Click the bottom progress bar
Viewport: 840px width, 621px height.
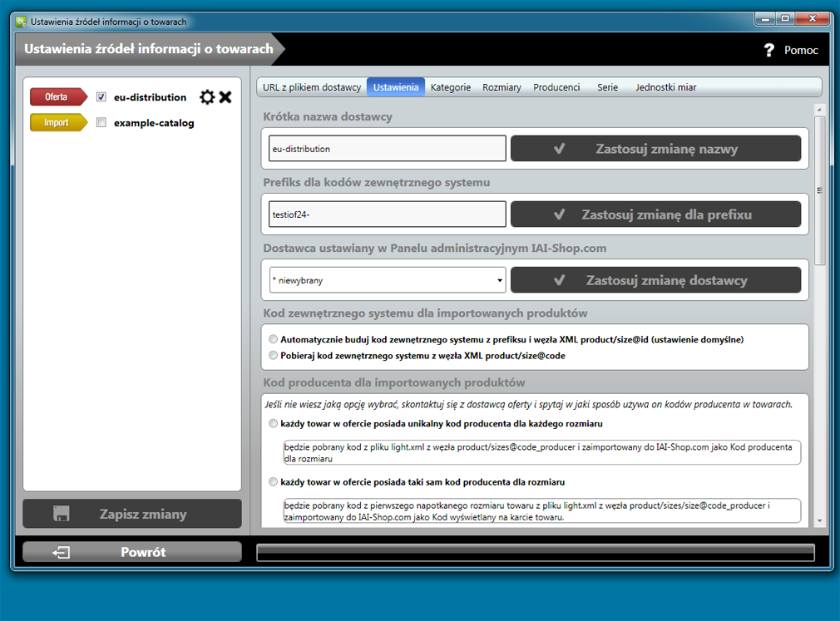tap(536, 553)
